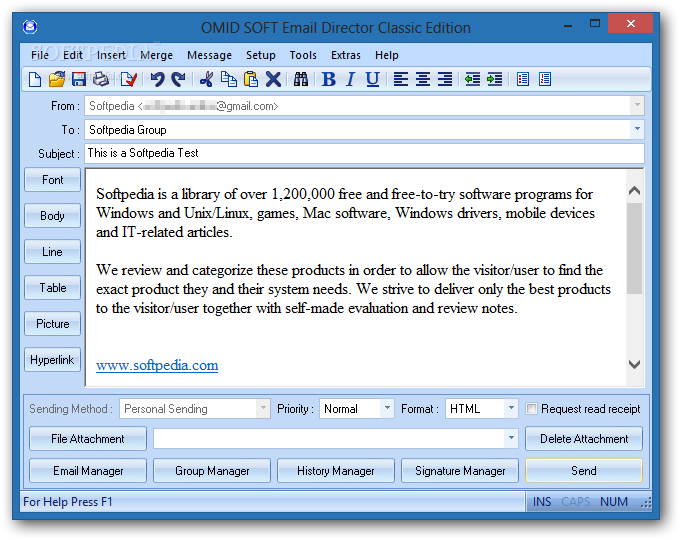
Task: Run the spell check icon
Action: coord(129,79)
